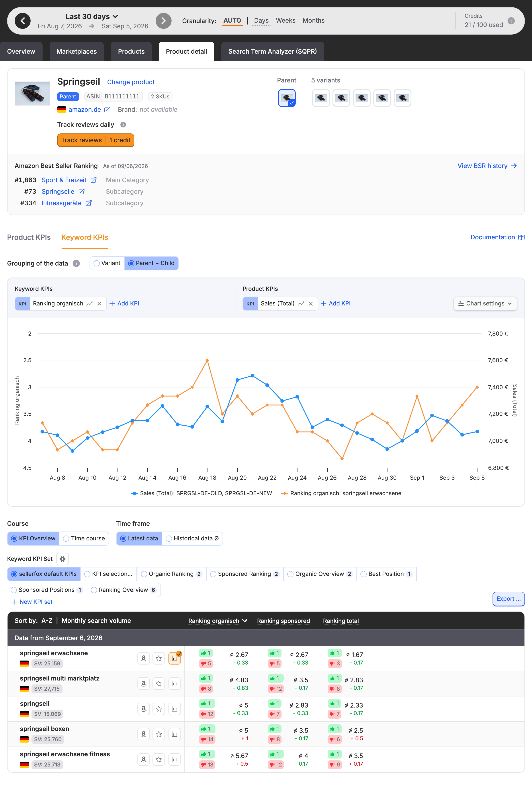Image resolution: width=532 pixels, height=786 pixels.
Task: Open Amazon icon for springseil row
Action: 143,709
